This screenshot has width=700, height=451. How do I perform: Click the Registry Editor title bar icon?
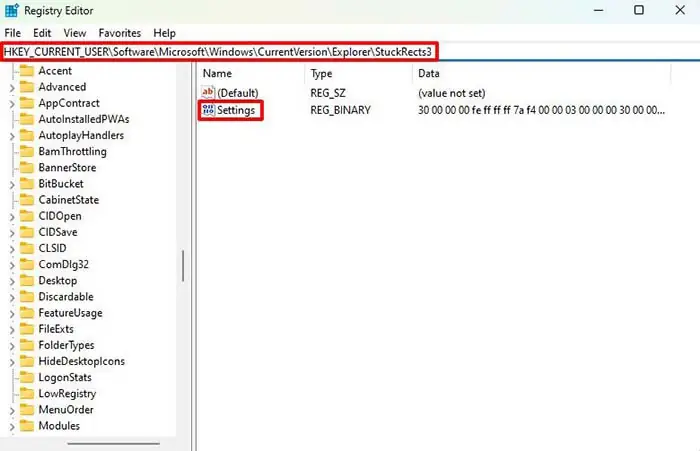[x=12, y=10]
